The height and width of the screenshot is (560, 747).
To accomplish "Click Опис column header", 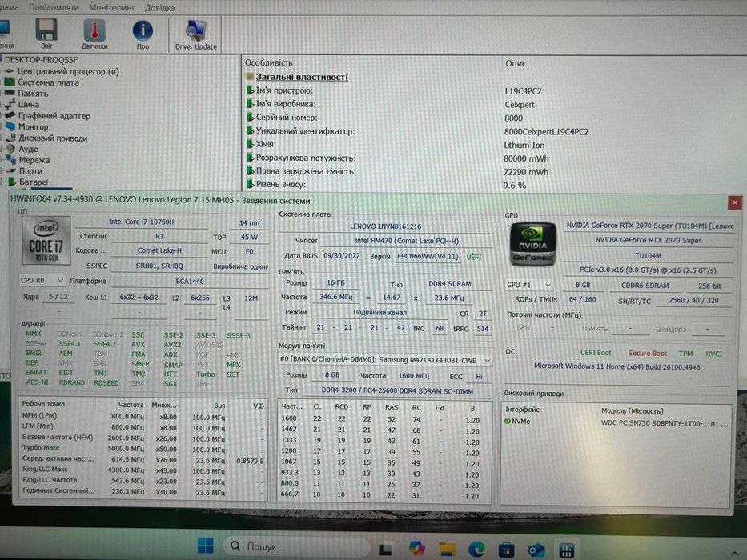I will tap(516, 63).
